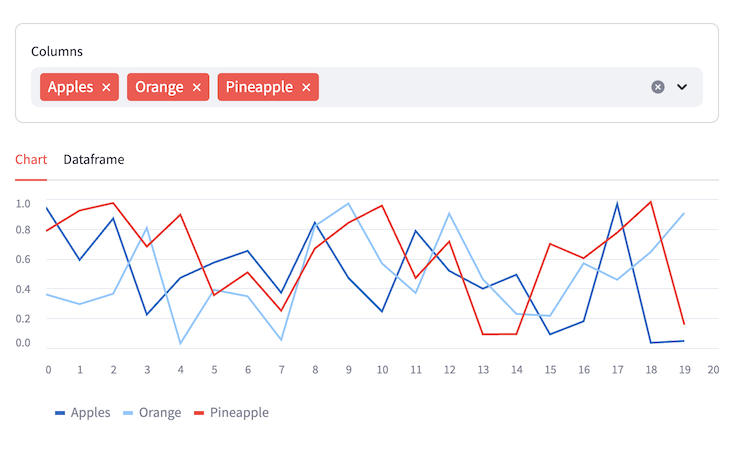Toggle the Apples series legend label
The height and width of the screenshot is (451, 742).
(90, 413)
